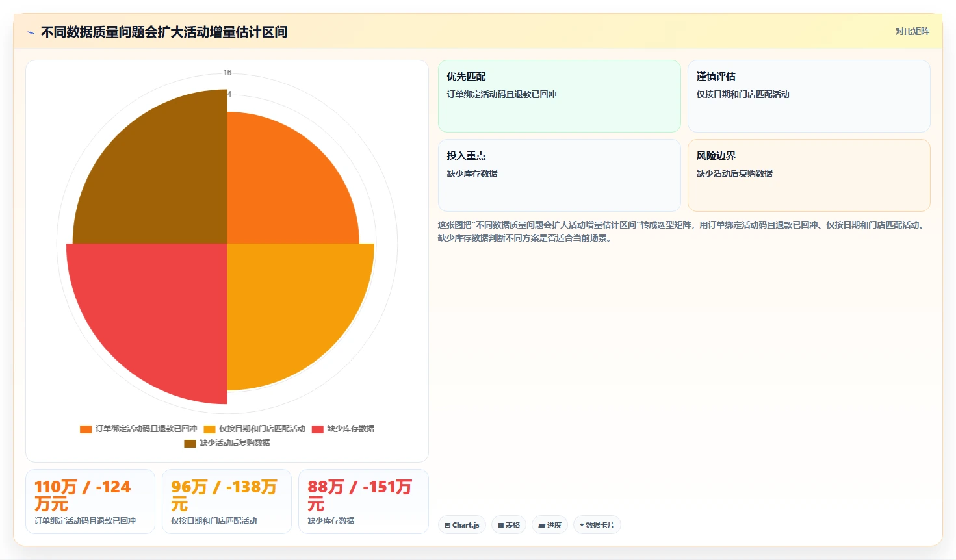This screenshot has width=956, height=560.
Task: Click the 数据卡片 tag chip
Action: click(x=597, y=525)
